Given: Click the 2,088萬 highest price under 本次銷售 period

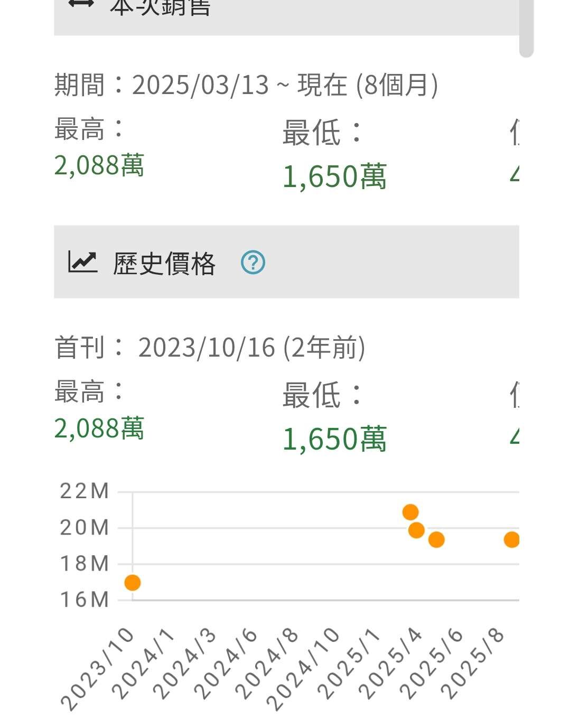Looking at the screenshot, I should (99, 165).
